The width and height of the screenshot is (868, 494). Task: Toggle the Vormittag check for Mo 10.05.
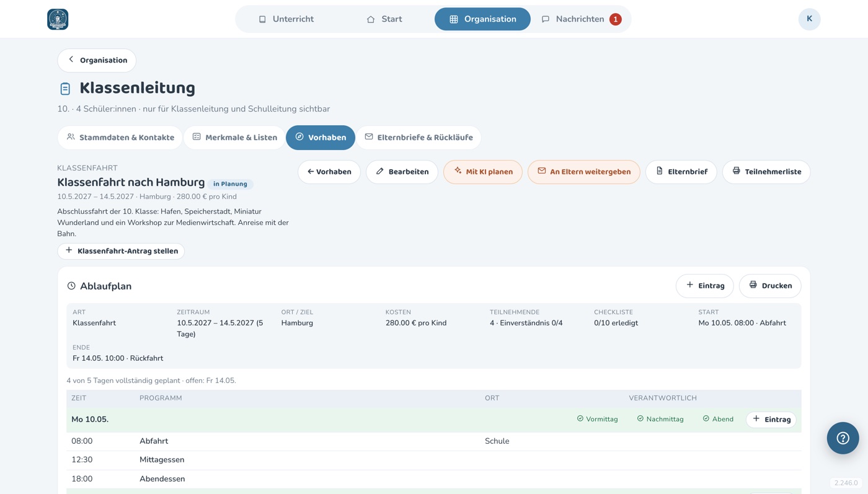pyautogui.click(x=597, y=420)
